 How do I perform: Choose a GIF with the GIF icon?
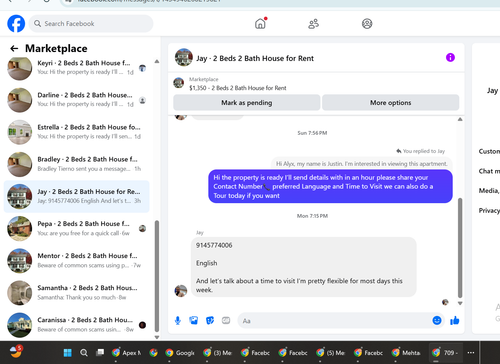point(226,321)
